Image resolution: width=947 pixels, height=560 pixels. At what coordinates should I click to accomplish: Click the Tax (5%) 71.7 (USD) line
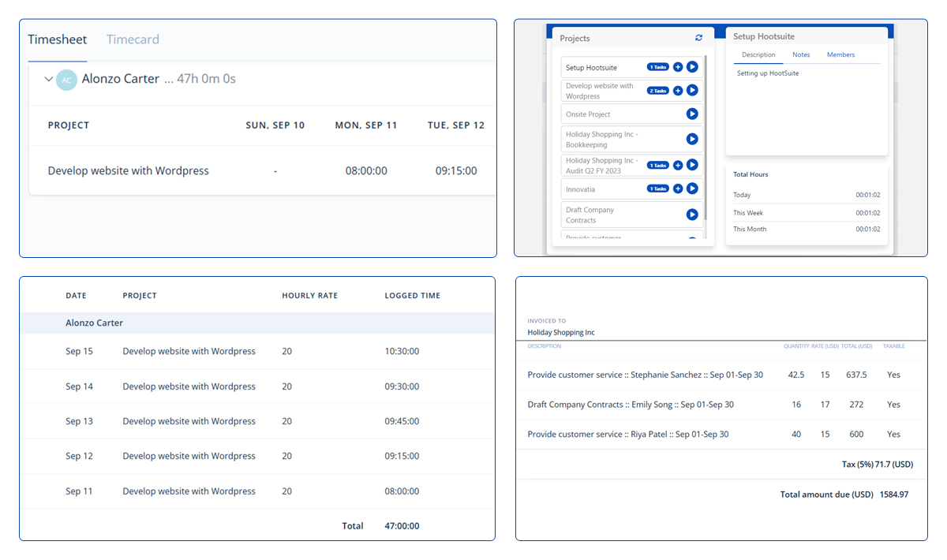coord(878,465)
